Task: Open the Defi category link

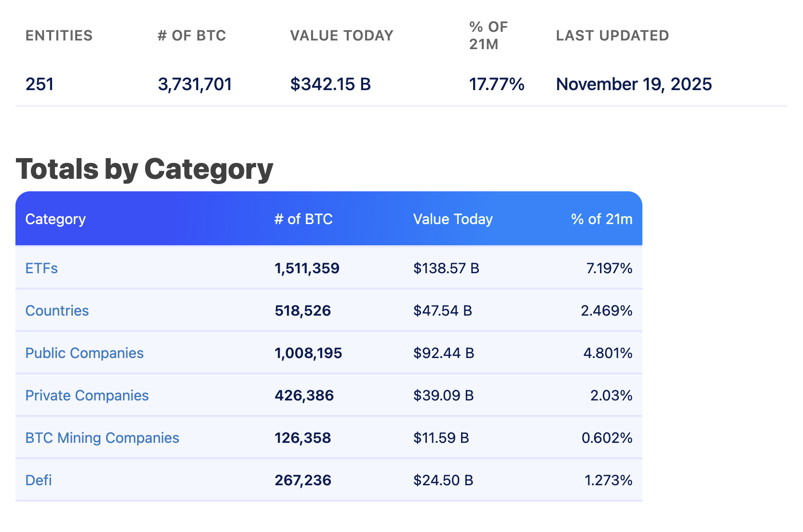Action: pos(38,480)
